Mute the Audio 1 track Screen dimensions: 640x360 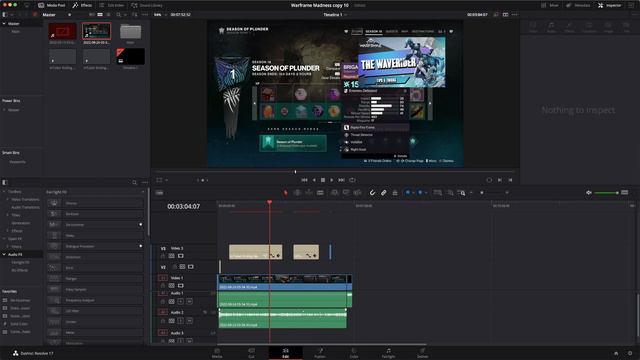[x=189, y=302]
